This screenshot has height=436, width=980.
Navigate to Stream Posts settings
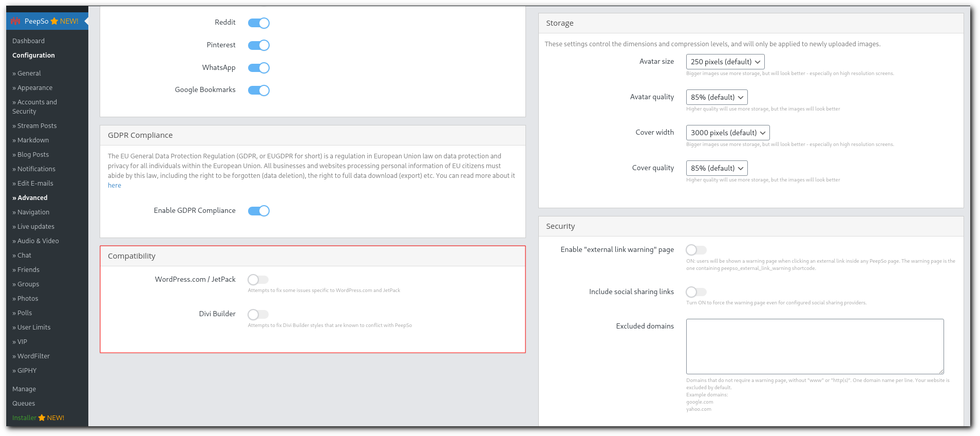pos(34,126)
